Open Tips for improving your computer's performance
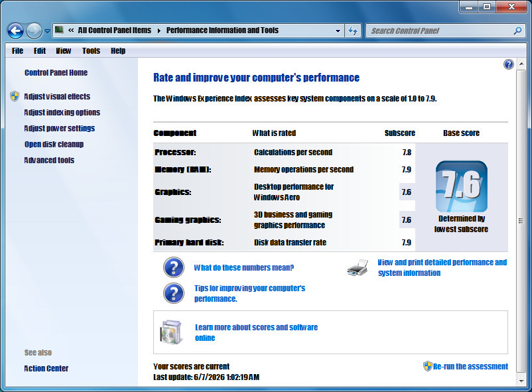Image resolution: width=532 pixels, height=392 pixels. tap(249, 294)
